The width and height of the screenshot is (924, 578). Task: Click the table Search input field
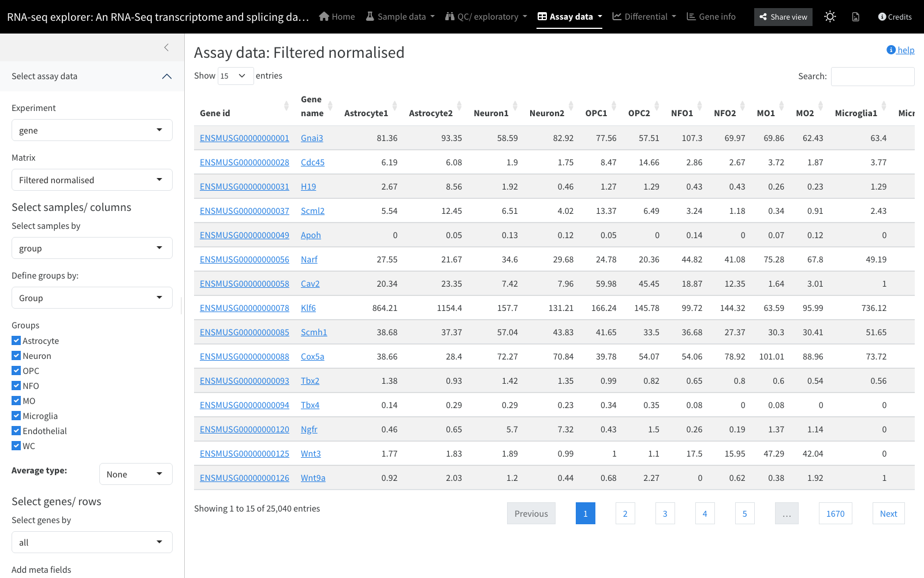(x=873, y=76)
